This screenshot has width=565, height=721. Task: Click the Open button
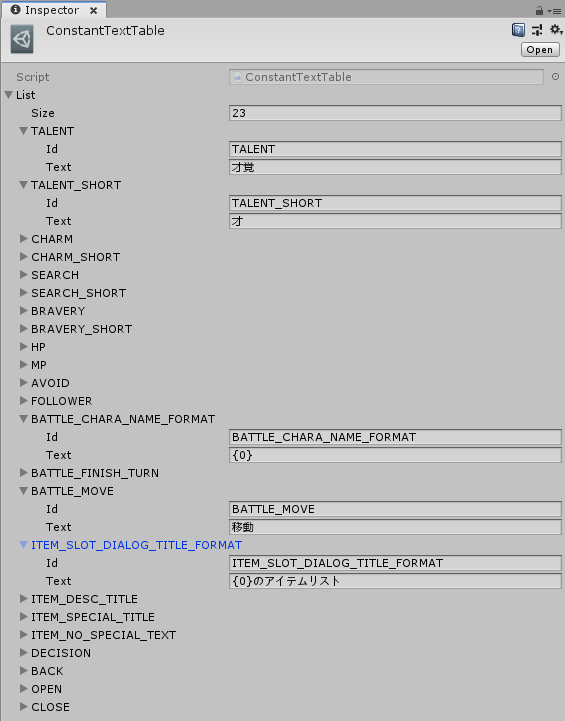tap(540, 50)
